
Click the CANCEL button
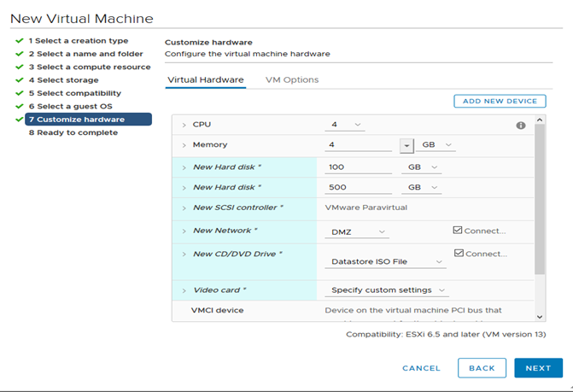(x=421, y=368)
